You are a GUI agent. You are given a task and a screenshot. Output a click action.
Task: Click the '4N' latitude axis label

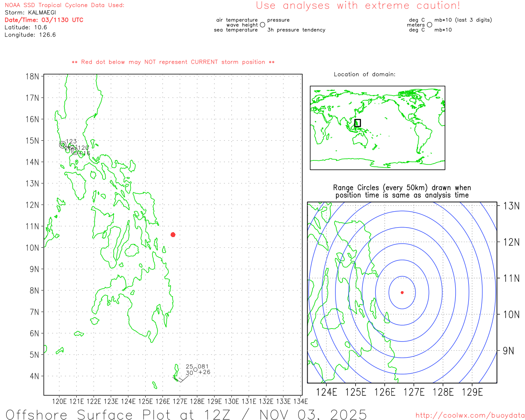(34, 376)
